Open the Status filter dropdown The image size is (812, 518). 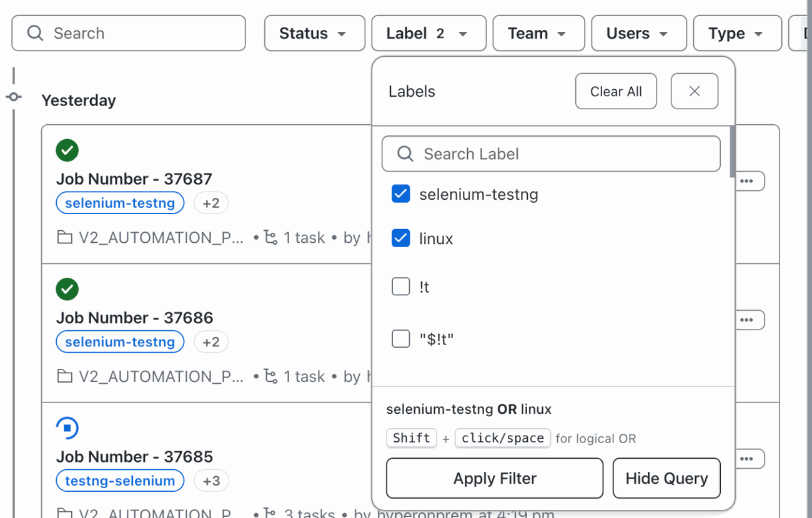tap(315, 33)
